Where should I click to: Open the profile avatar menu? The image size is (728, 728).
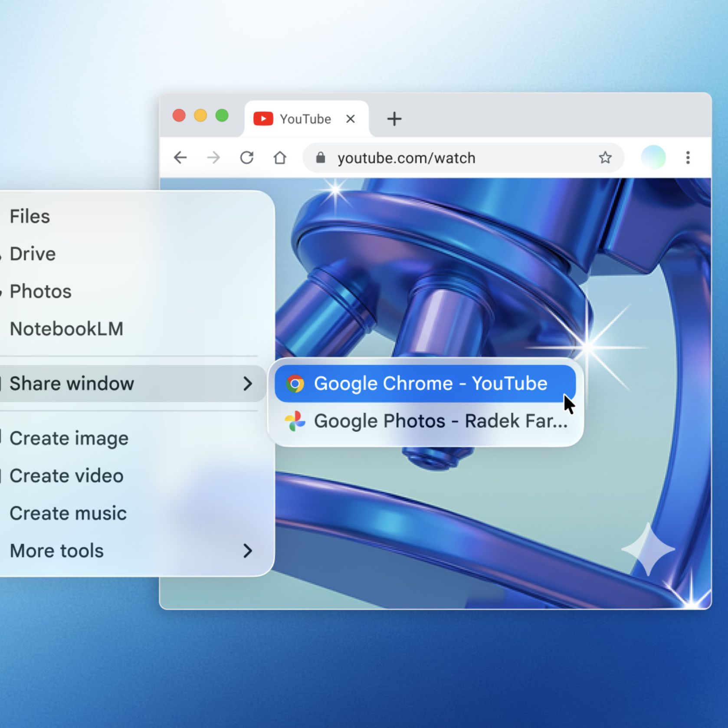point(653,157)
